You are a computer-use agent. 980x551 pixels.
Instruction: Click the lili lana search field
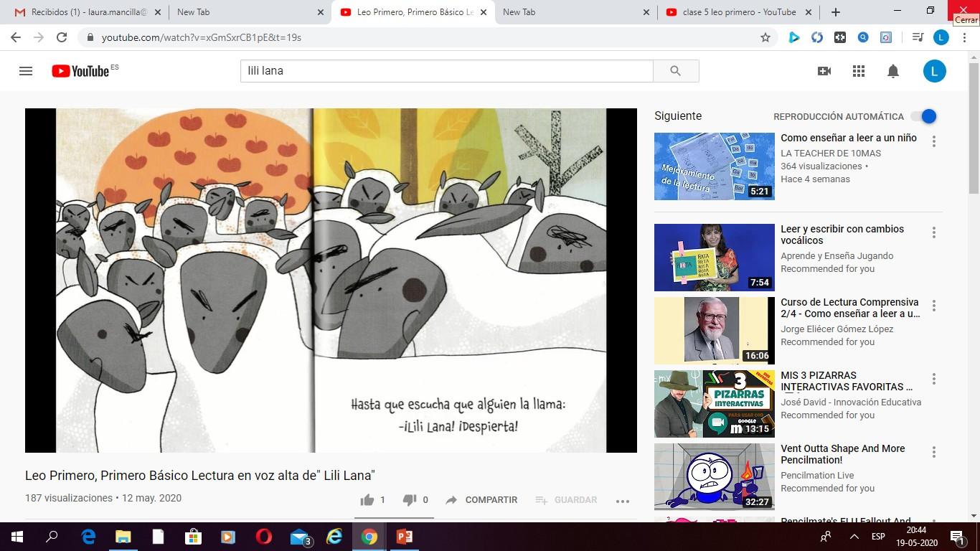pos(446,71)
